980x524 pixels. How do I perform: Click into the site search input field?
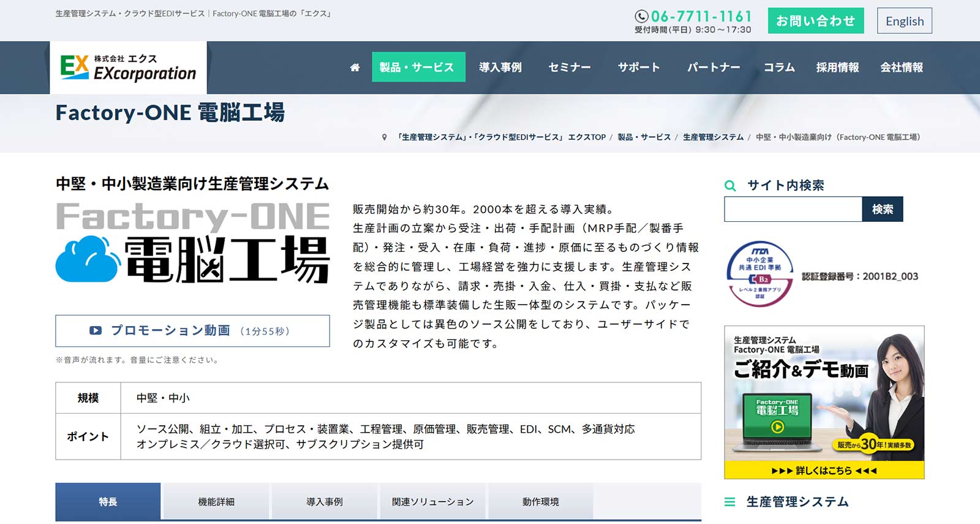[793, 209]
